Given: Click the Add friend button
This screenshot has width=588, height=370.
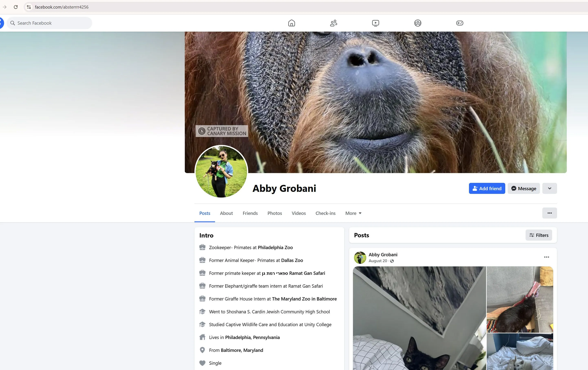Looking at the screenshot, I should [487, 188].
